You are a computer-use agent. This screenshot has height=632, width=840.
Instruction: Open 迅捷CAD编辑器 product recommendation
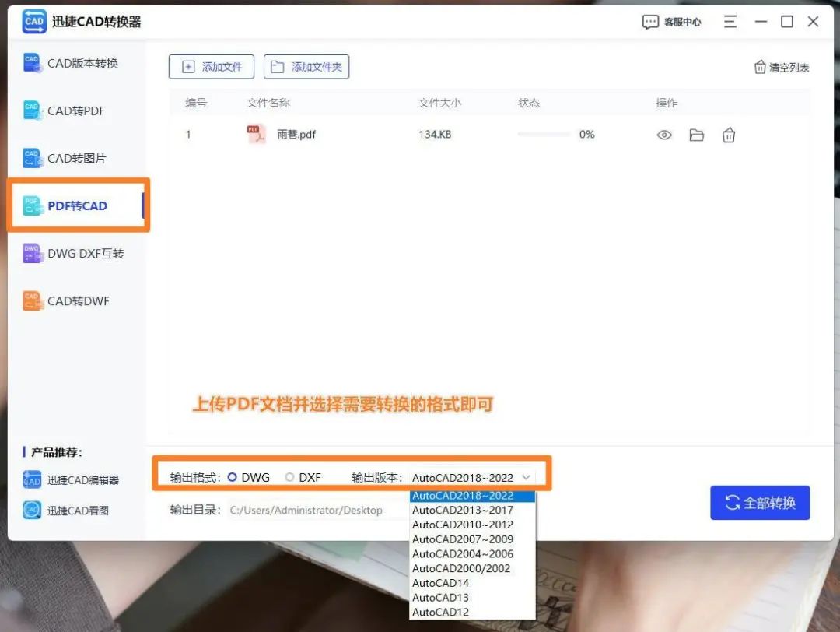coord(71,479)
